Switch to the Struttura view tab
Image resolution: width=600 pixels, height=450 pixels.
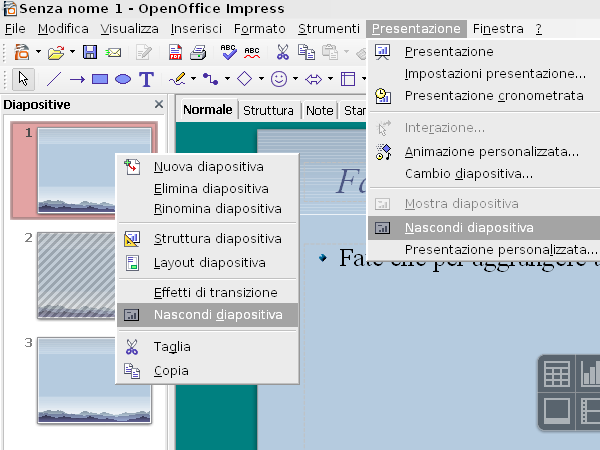pos(268,110)
